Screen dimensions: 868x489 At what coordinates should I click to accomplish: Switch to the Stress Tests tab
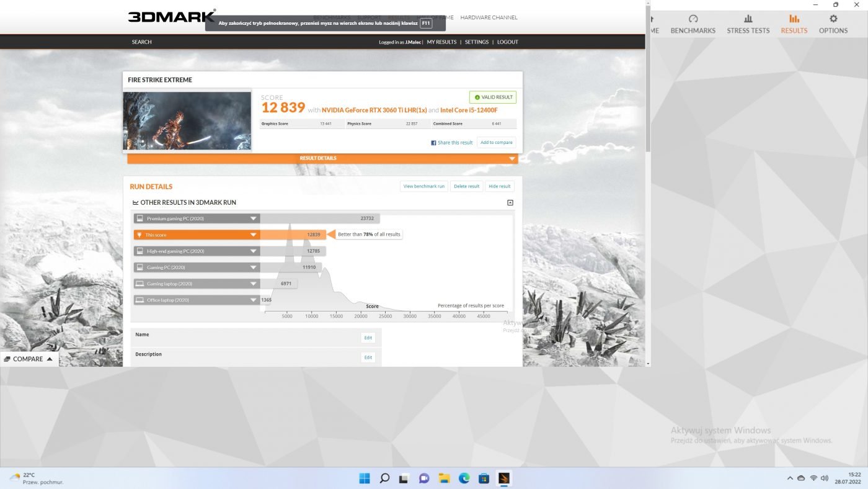(x=748, y=24)
